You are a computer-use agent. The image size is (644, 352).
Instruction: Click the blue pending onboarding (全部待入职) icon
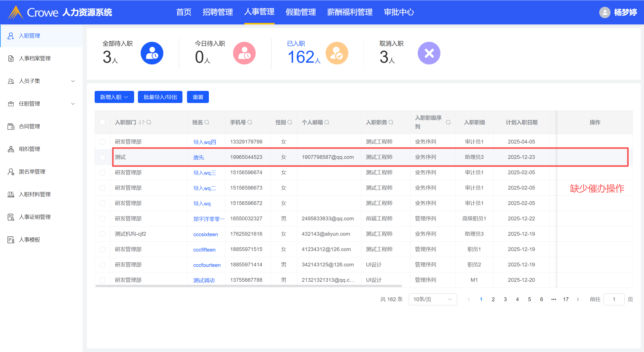[152, 53]
